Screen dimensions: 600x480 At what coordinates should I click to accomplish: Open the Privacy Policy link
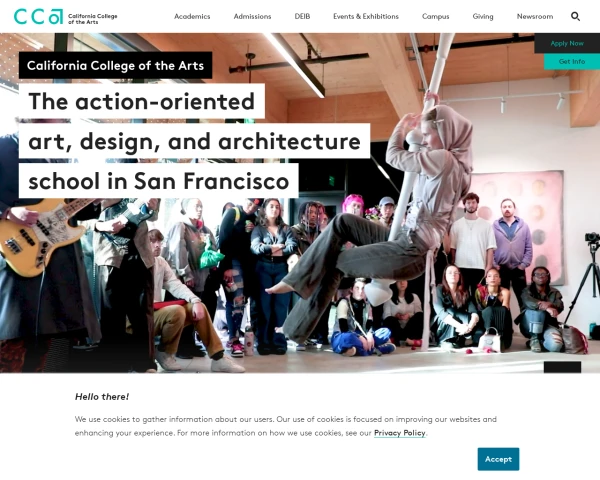399,433
